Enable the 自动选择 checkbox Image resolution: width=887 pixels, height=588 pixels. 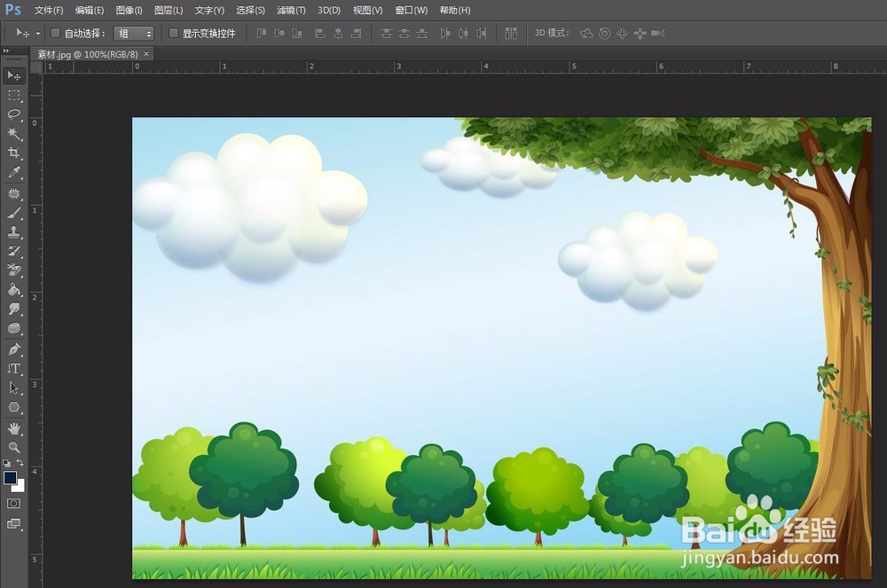click(55, 34)
